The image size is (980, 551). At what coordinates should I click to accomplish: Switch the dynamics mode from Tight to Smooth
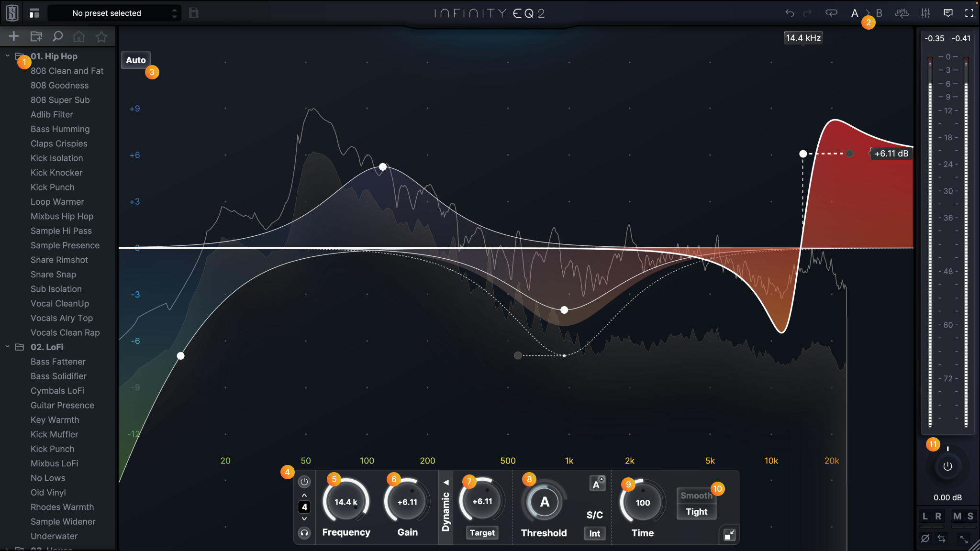tap(696, 496)
